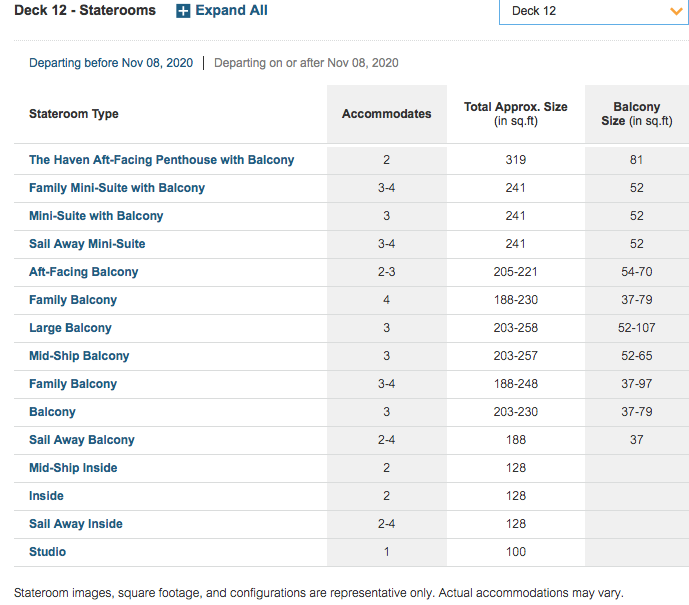Image resolution: width=689 pixels, height=605 pixels.
Task: Click the Expand All link text
Action: 231,11
